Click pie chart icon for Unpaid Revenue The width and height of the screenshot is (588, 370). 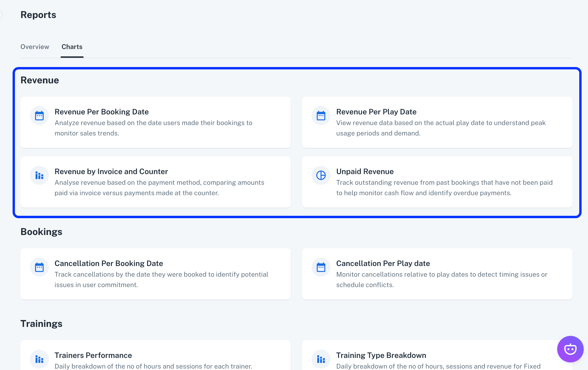pos(321,175)
